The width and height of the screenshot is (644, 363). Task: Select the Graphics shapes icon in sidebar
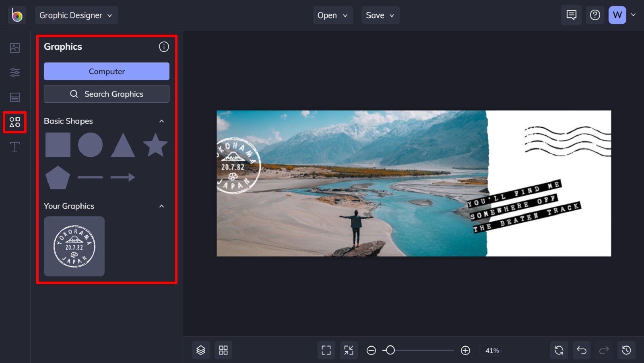(14, 122)
